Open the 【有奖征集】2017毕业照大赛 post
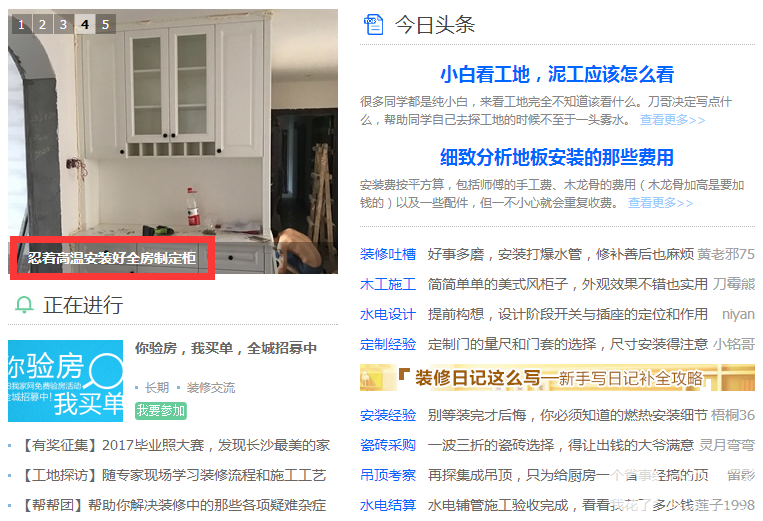 click(175, 445)
